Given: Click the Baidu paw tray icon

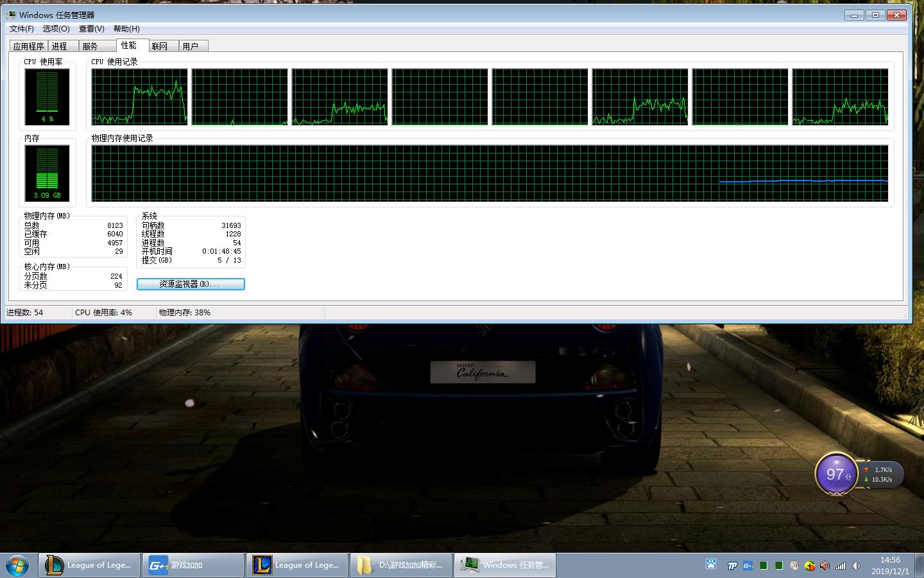Looking at the screenshot, I should 711,564.
